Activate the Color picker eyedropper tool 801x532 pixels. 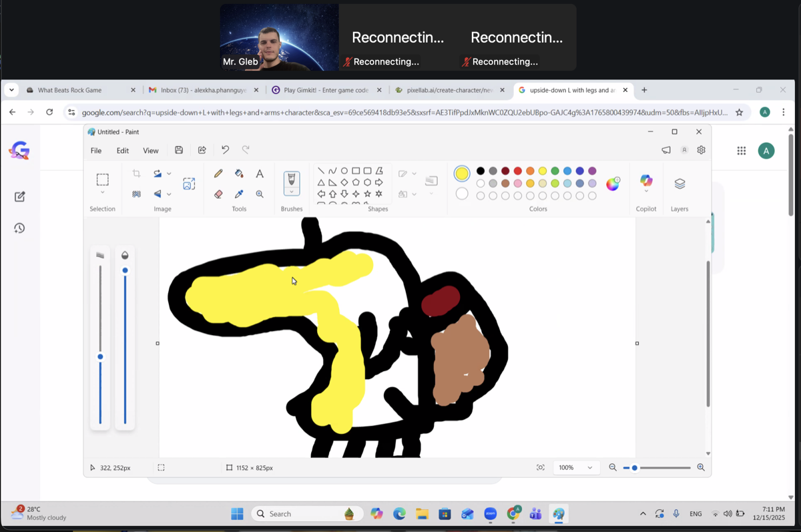coord(239,194)
